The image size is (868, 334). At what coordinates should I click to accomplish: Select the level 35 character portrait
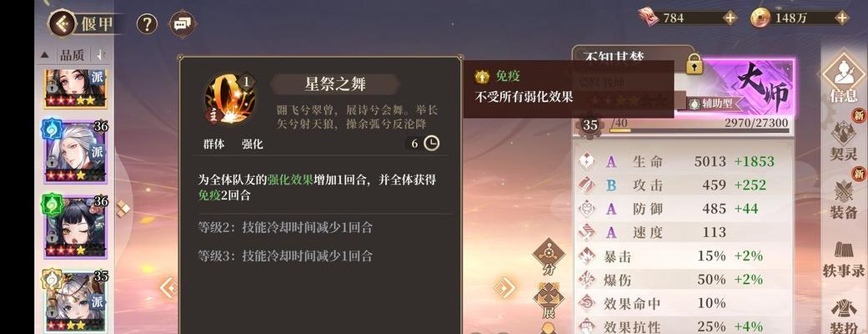click(x=75, y=301)
